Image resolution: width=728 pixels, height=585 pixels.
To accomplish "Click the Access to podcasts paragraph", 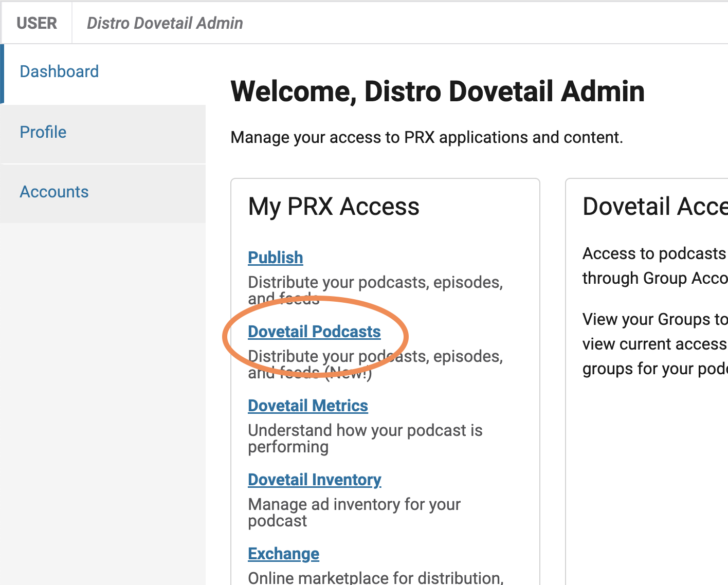I will click(x=655, y=266).
